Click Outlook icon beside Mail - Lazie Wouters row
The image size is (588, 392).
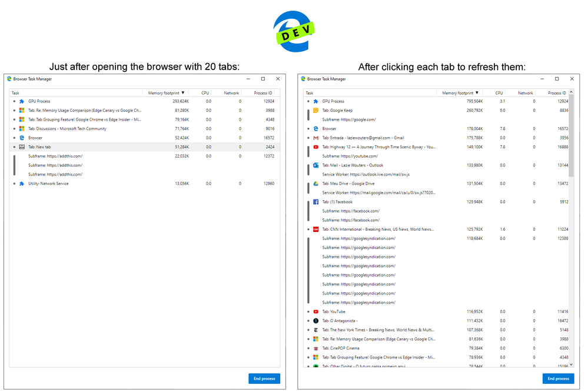315,165
